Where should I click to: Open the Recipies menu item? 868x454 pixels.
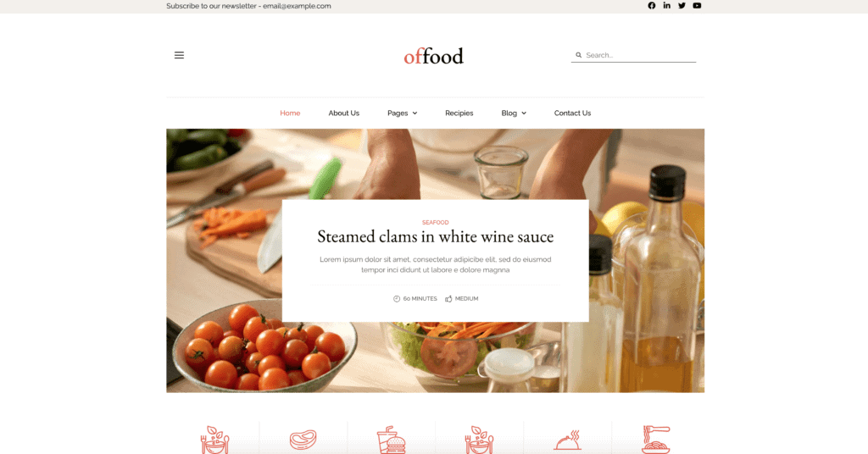[x=459, y=113]
